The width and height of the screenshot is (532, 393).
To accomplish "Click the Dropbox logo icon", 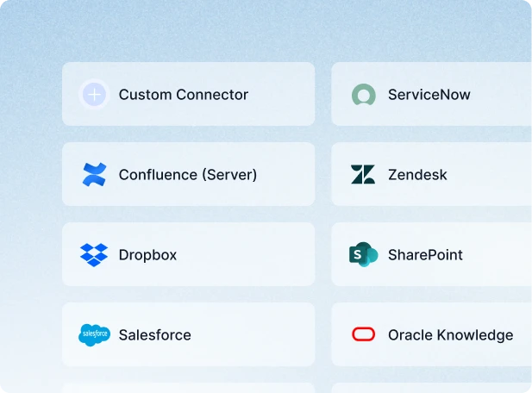I will [x=94, y=255].
